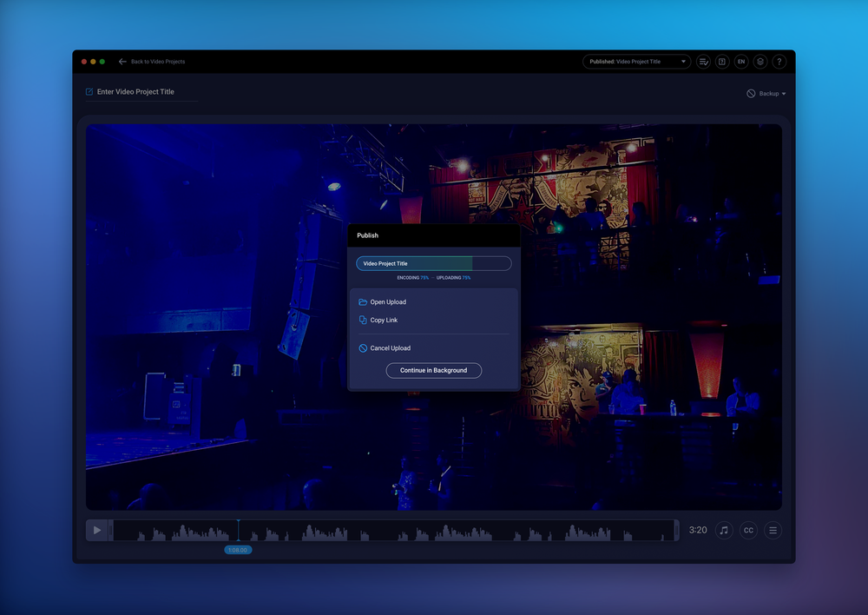Click the Open Upload folder icon
Image resolution: width=868 pixels, height=615 pixels.
tap(361, 301)
